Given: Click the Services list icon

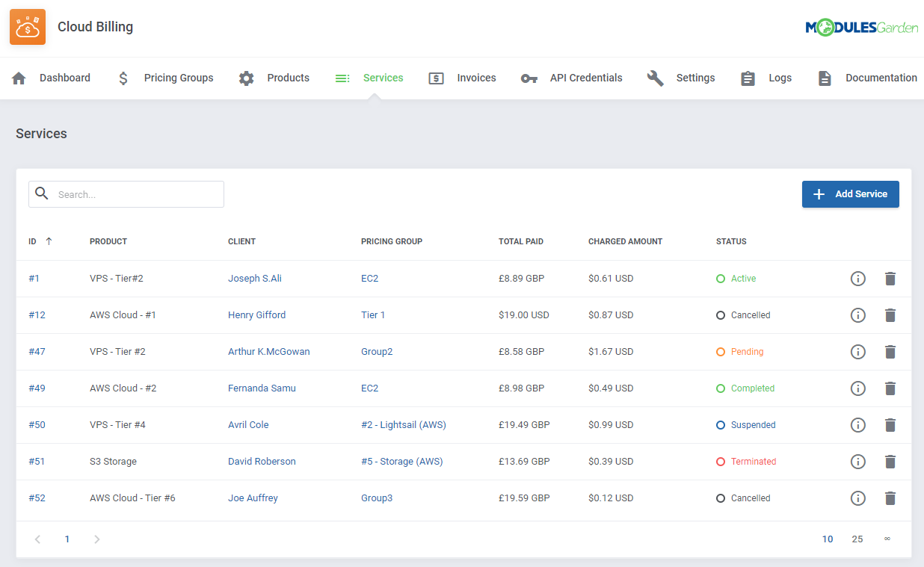Looking at the screenshot, I should (342, 78).
